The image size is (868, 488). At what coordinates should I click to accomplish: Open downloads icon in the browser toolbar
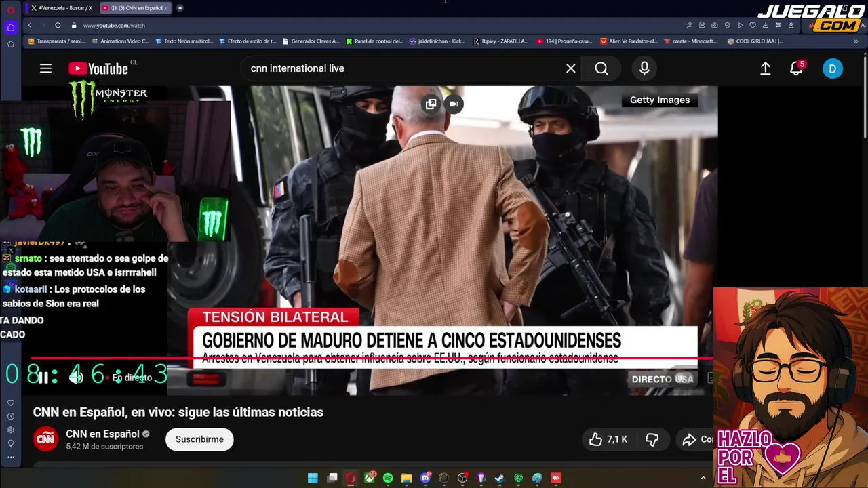(765, 25)
